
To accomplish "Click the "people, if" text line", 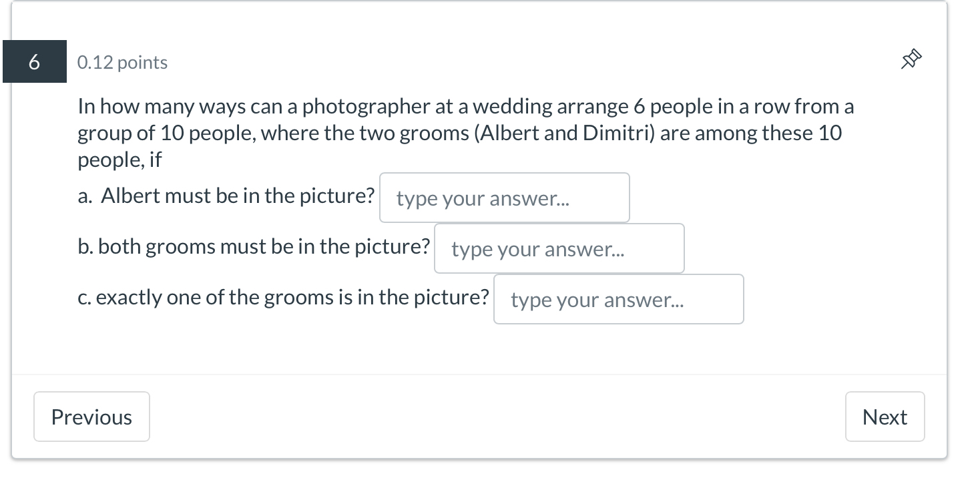I will point(119,160).
